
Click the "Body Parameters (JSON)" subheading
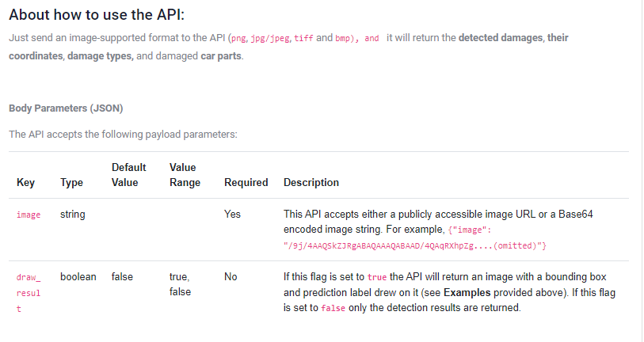pyautogui.click(x=66, y=108)
